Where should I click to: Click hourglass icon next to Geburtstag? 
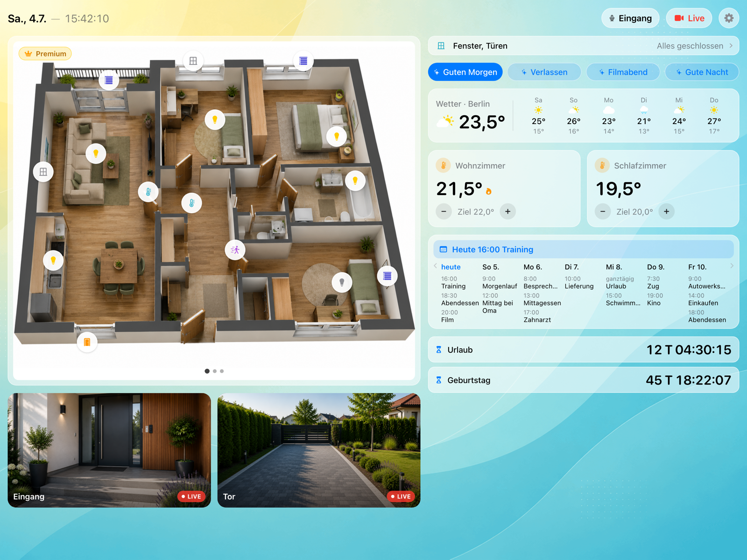pyautogui.click(x=438, y=380)
